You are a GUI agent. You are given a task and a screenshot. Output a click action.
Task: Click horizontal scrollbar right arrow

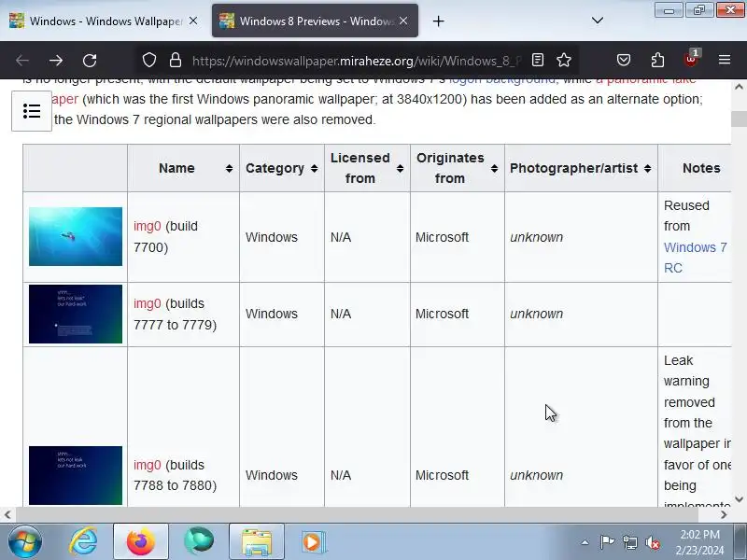(724, 514)
